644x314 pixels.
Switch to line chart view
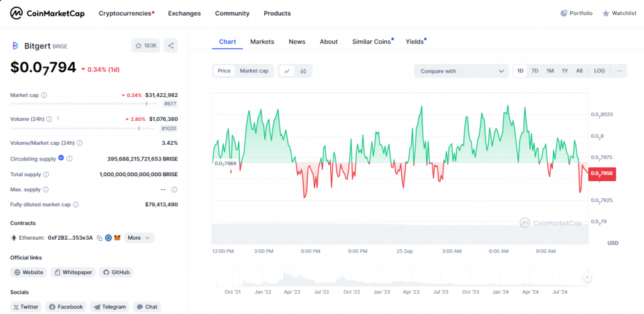(287, 71)
